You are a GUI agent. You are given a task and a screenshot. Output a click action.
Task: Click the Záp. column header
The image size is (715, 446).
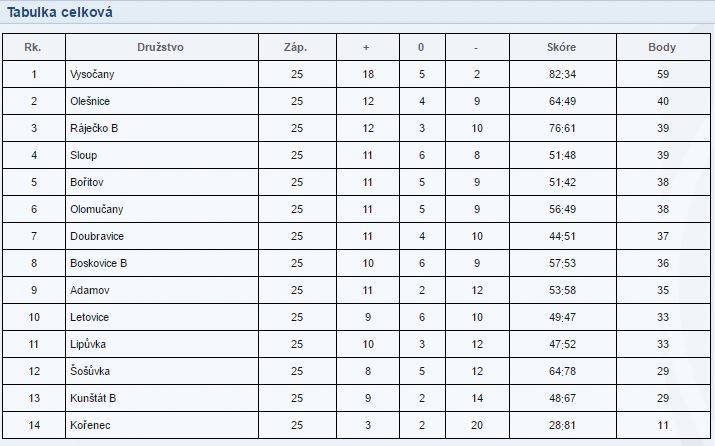295,47
